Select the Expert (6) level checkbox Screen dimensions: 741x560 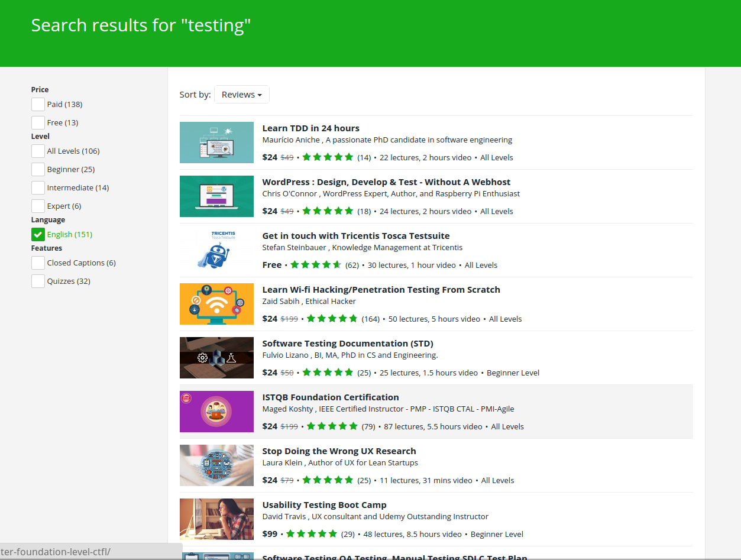coord(38,206)
